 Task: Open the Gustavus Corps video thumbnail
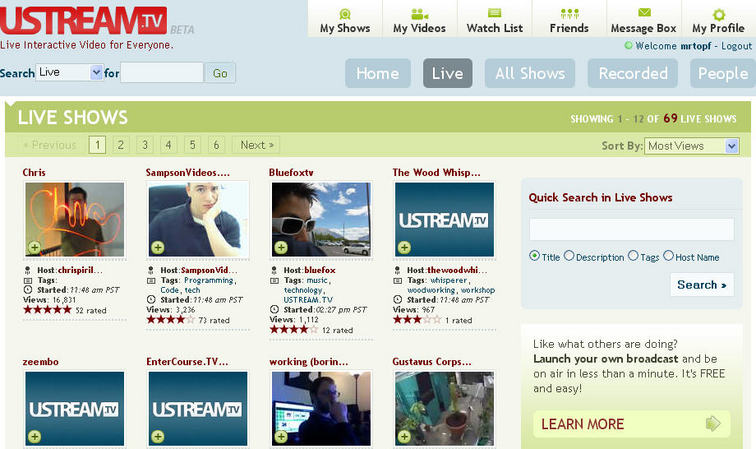click(445, 408)
